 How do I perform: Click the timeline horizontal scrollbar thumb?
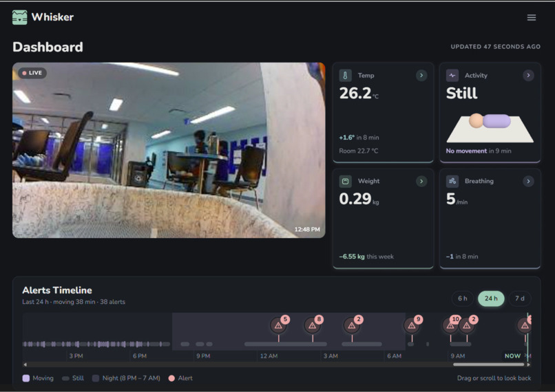click(x=488, y=364)
